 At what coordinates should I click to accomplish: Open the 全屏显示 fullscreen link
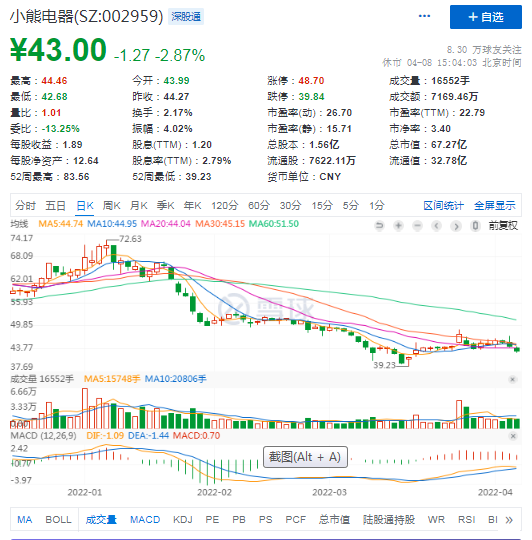click(495, 206)
